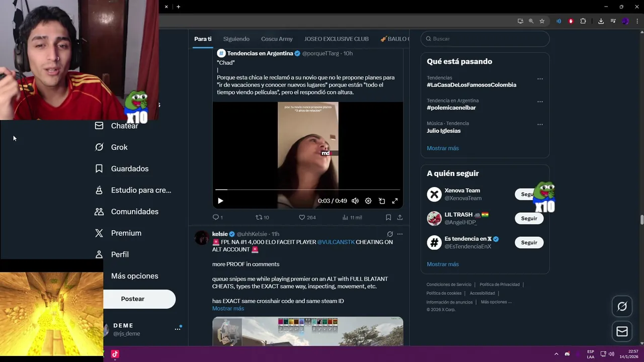Bookmark the Tendencias en Argentina post
This screenshot has height=362, width=644.
[388, 217]
